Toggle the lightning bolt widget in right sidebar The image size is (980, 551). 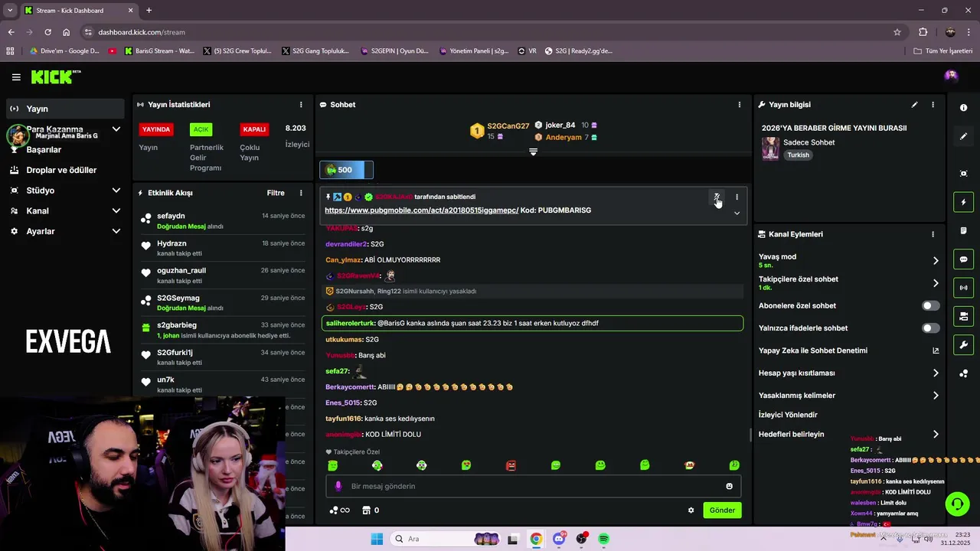(963, 202)
